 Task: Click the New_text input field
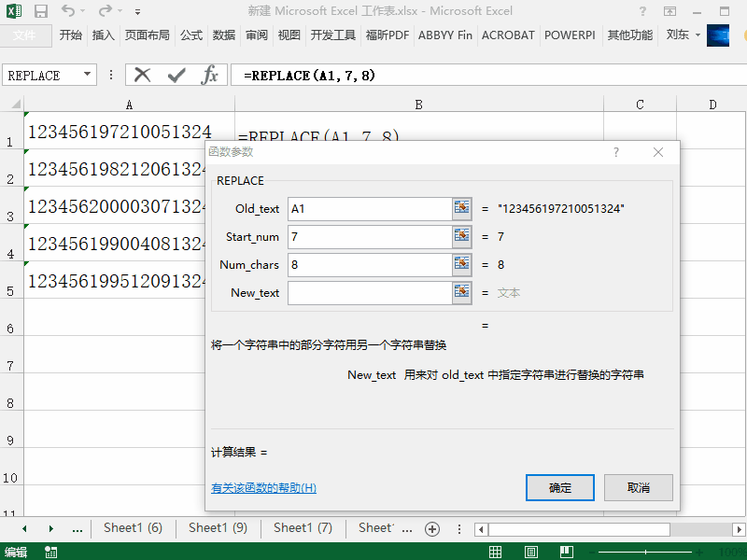(x=370, y=293)
